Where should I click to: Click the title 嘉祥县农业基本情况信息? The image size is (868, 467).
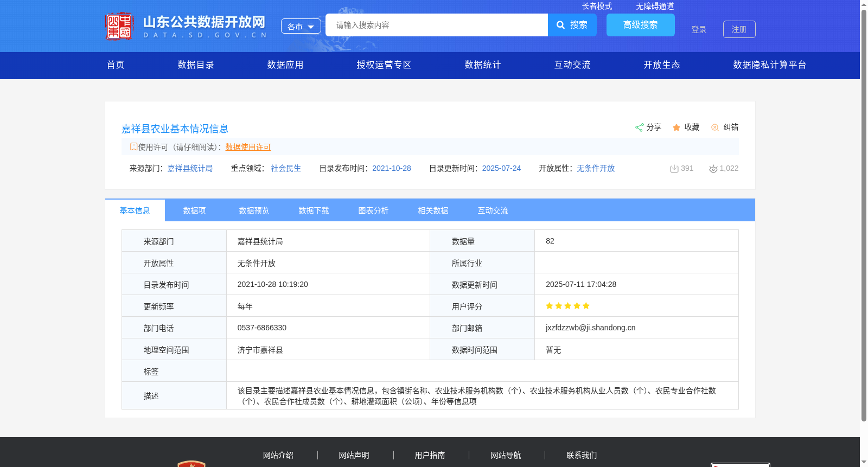click(x=175, y=129)
